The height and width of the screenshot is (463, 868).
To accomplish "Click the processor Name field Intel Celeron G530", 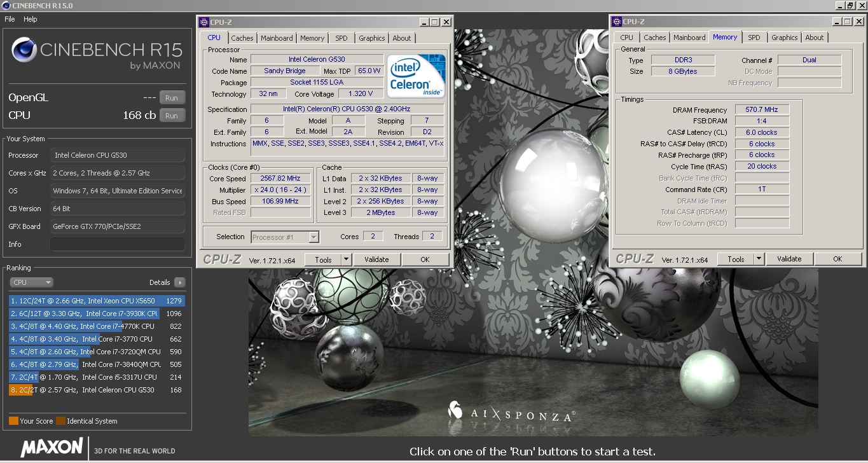I will 317,59.
